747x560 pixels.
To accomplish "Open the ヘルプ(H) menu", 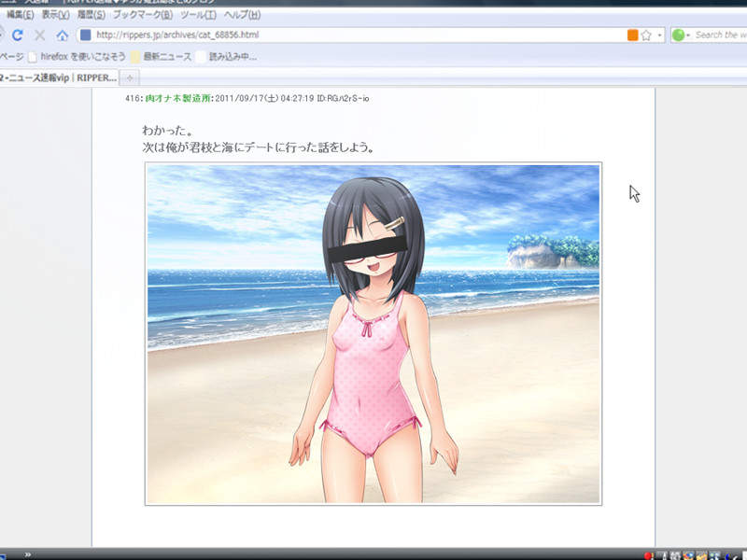I will (x=242, y=16).
